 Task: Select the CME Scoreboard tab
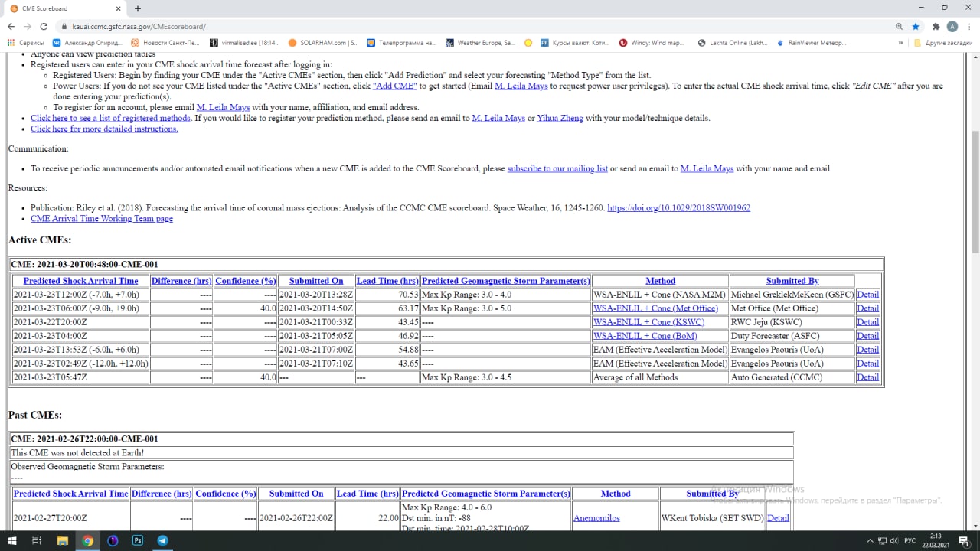tap(64, 8)
